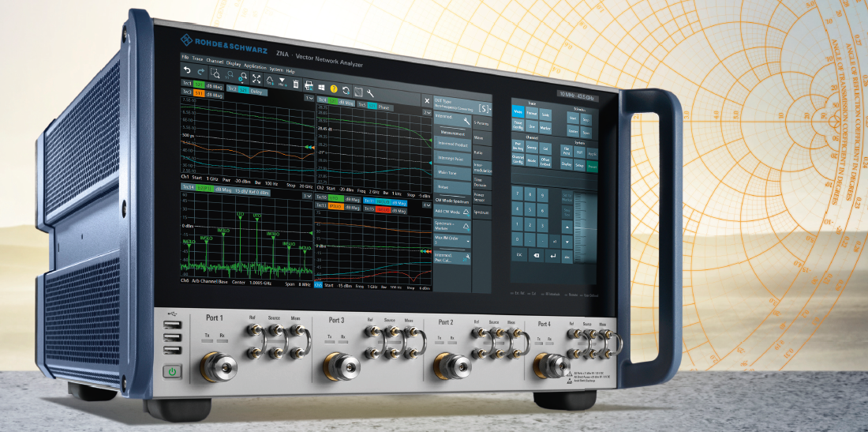Click the Sweep hardkey in Channel group
868x432 pixels.
tap(532, 148)
